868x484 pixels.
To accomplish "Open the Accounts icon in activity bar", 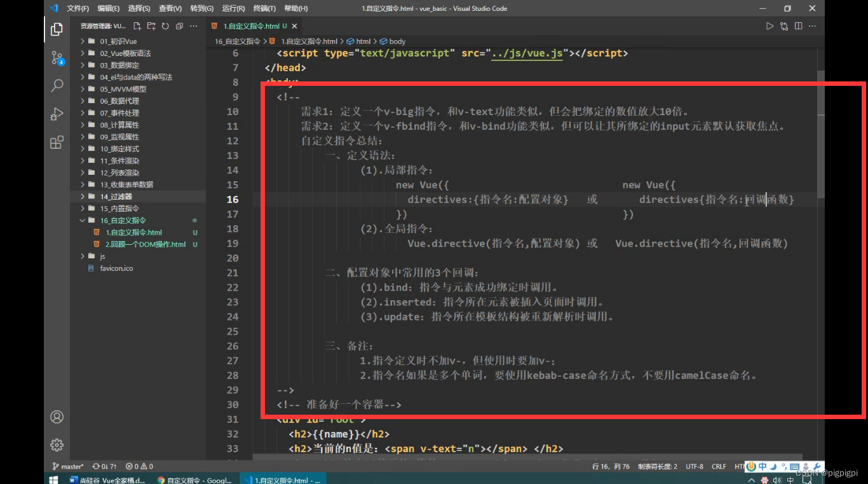I will coord(57,417).
